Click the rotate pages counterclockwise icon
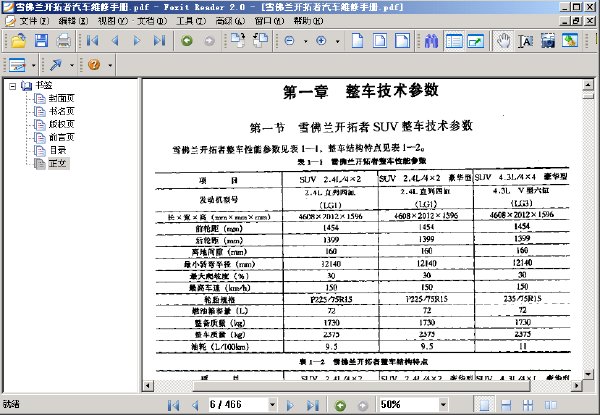The image size is (600, 415). [x=260, y=40]
